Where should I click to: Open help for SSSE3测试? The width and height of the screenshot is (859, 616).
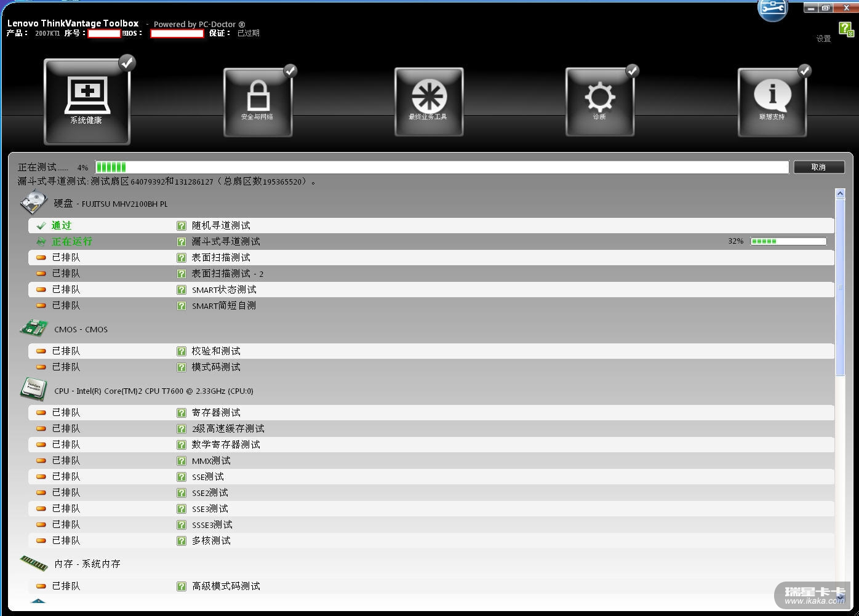[x=182, y=525]
